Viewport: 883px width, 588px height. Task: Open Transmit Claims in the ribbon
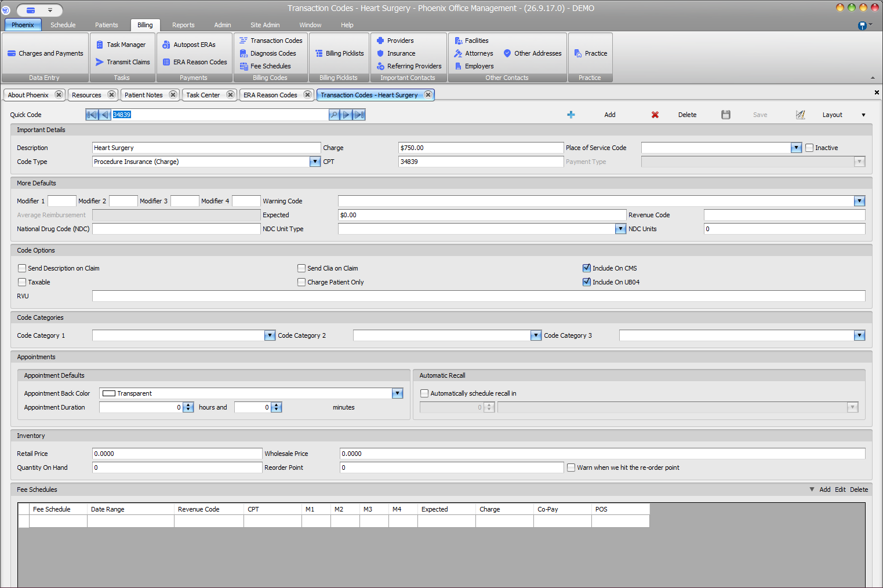122,62
